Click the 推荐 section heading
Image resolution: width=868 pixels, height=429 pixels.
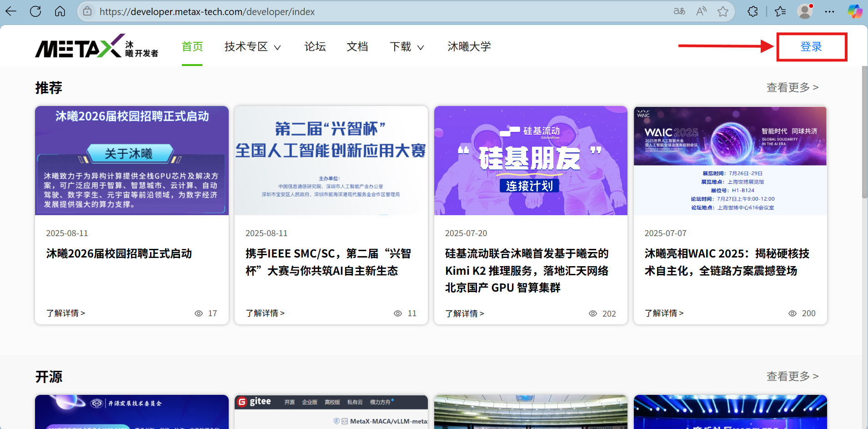49,87
